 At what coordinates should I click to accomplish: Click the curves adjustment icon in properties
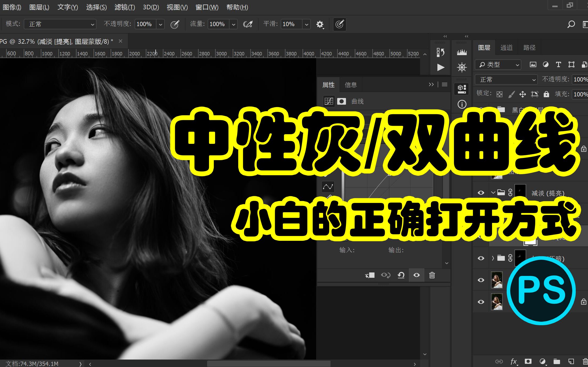point(329,101)
